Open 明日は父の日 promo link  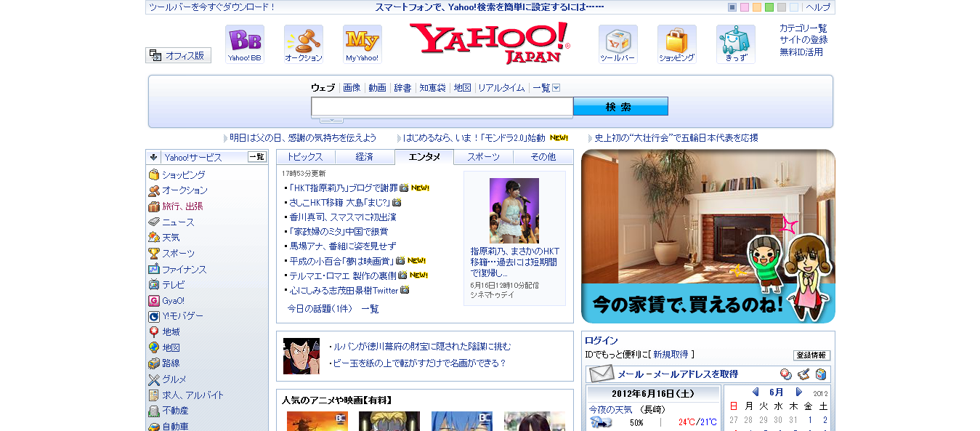click(x=303, y=138)
